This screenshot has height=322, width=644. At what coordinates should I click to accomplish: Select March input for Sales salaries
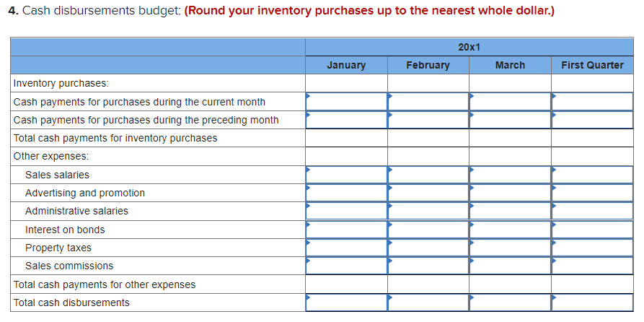510,175
